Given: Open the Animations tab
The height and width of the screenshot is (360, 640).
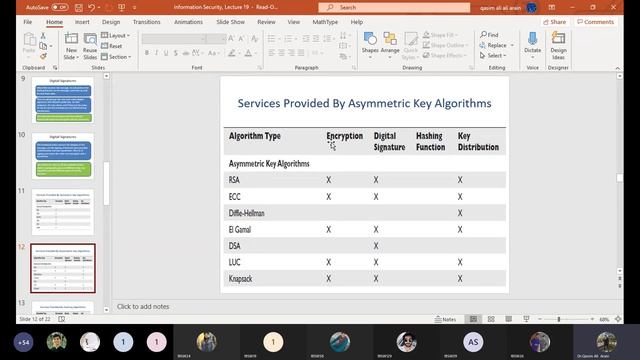Looking at the screenshot, I should 188,22.
